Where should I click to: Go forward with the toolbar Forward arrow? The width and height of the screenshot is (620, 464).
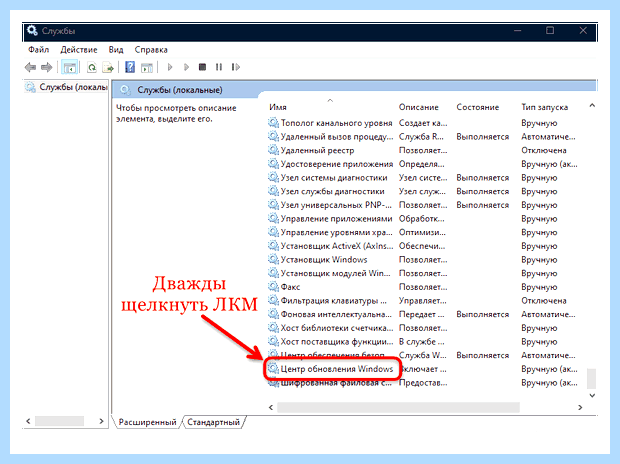click(x=47, y=68)
